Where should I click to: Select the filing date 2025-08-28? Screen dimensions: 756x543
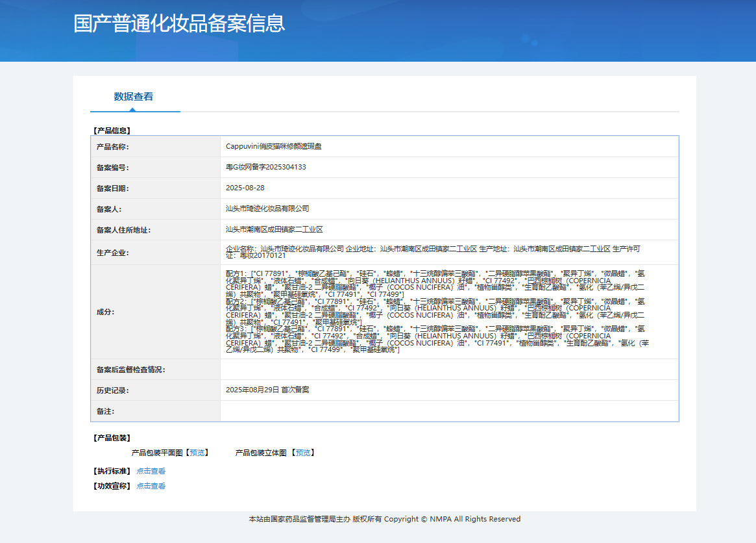point(245,188)
